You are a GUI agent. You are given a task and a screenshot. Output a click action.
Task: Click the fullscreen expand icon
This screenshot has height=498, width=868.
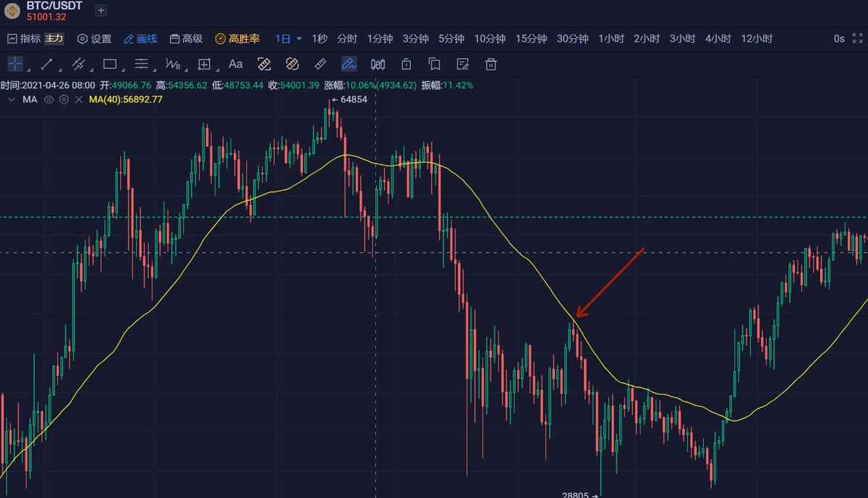857,39
